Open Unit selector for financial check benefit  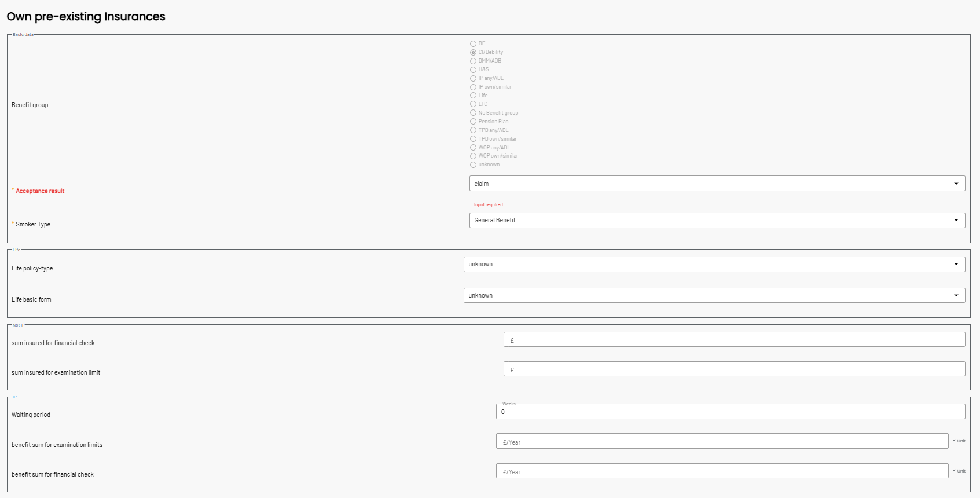pyautogui.click(x=959, y=471)
